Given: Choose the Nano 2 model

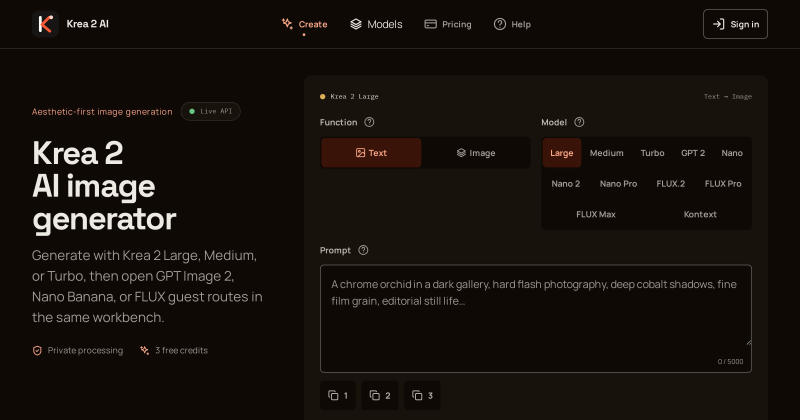Looking at the screenshot, I should point(566,183).
